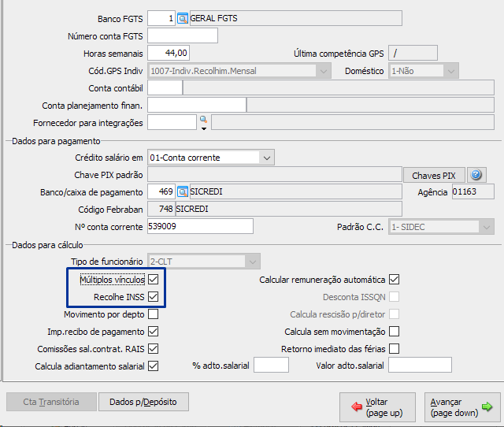Click the Nº conta corrente input field
This screenshot has width=504, height=427.
coord(200,227)
